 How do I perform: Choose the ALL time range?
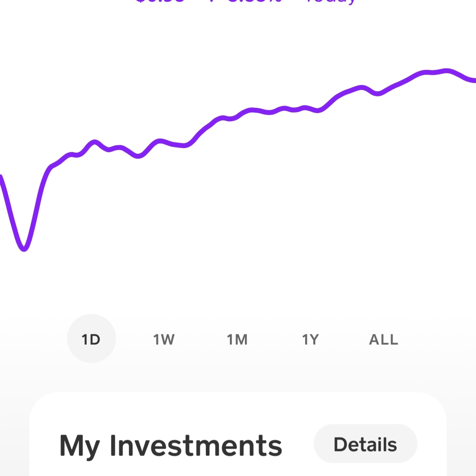(x=384, y=339)
